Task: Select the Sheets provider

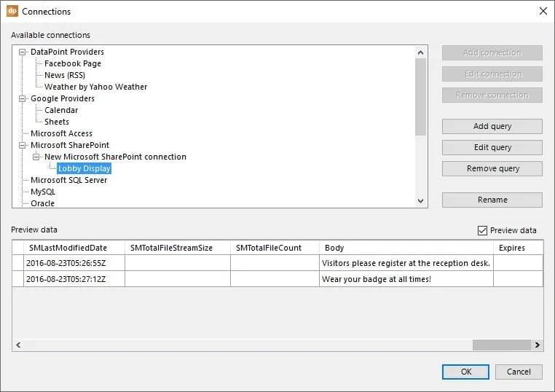Action: pos(57,122)
